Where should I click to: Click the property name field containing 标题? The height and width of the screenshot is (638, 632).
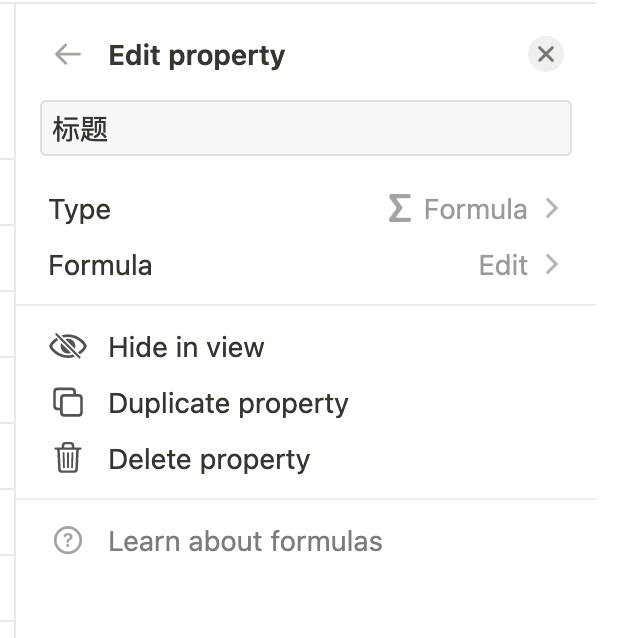click(305, 128)
